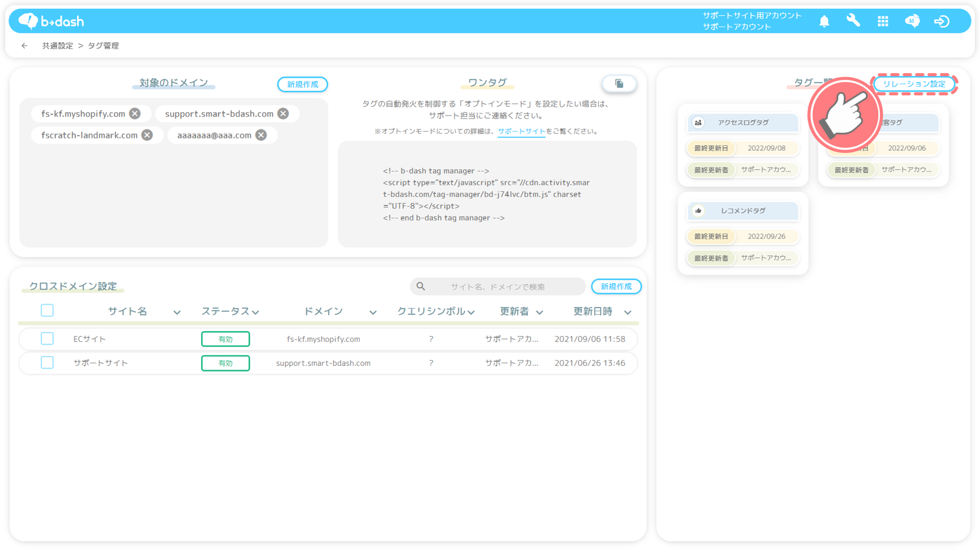The image size is (980, 551).
Task: Click 2022/09/08 update date
Action: click(766, 148)
